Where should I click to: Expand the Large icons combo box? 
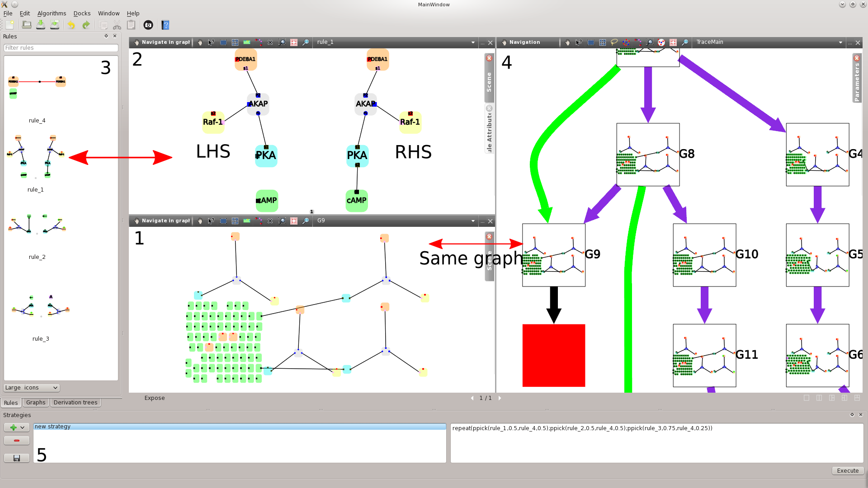[32, 388]
